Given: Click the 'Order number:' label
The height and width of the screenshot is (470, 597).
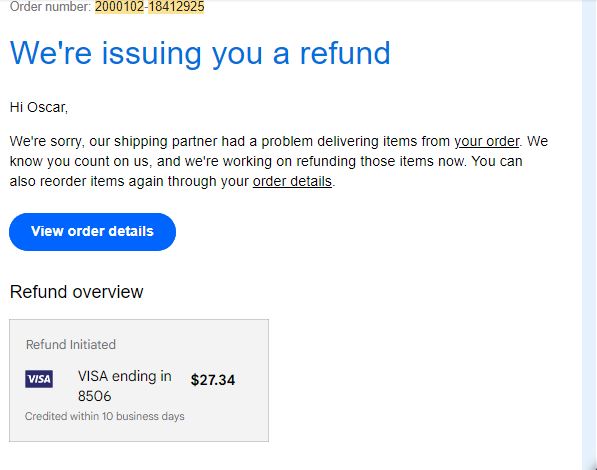Looking at the screenshot, I should [50, 6].
